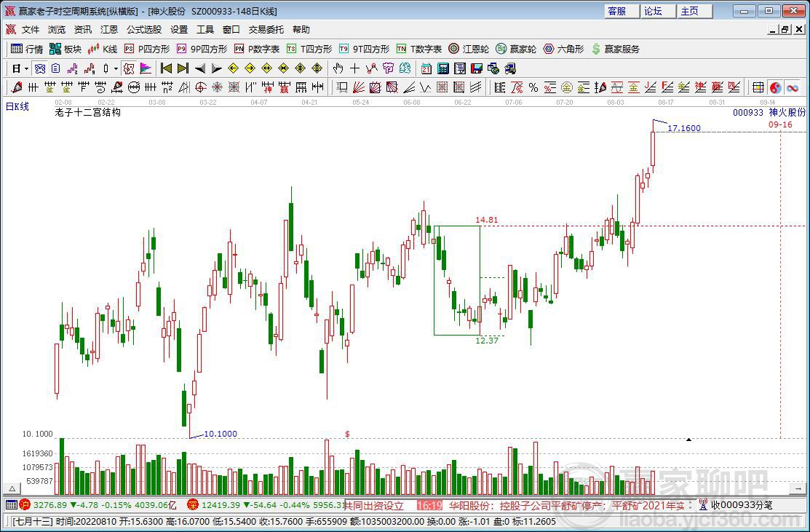
Task: Open the calculator icon in toolbar
Action: click(443, 68)
